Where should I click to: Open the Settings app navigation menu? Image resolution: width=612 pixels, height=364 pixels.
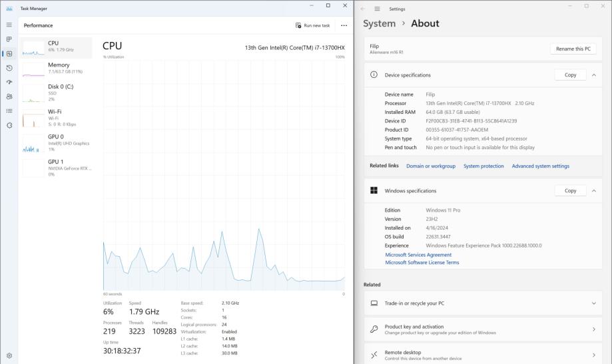coord(377,9)
